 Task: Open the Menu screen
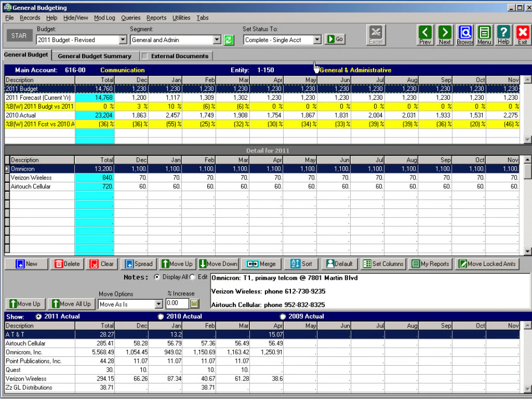point(484,34)
